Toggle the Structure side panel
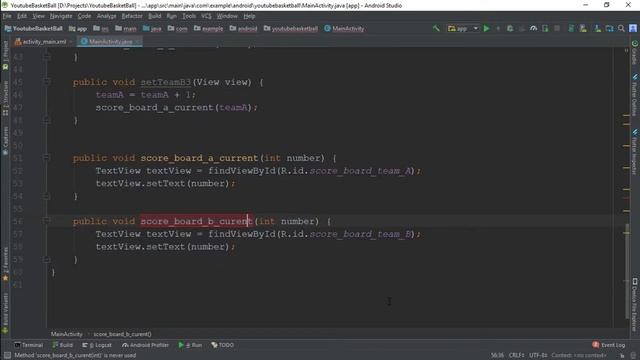 coord(5,98)
